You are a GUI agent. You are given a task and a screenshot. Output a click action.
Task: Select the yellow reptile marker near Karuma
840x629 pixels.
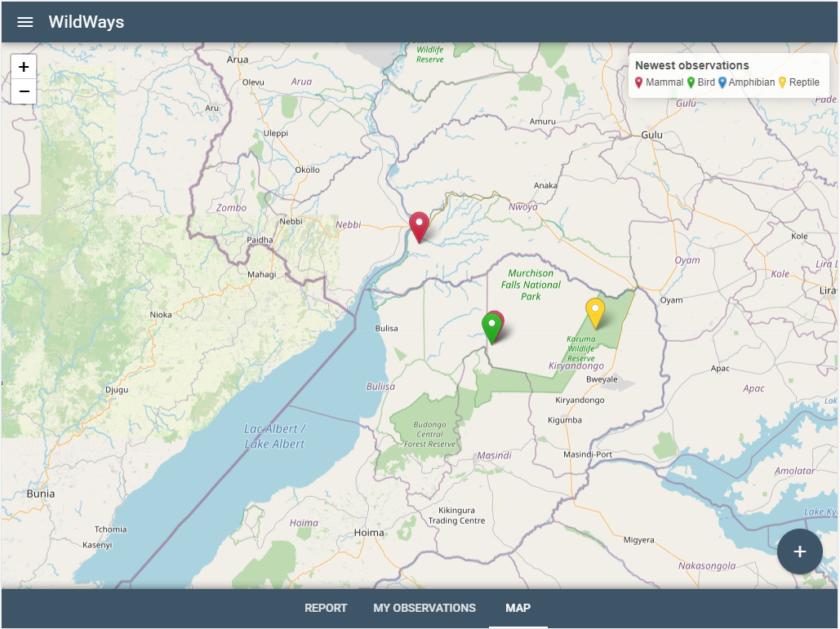click(595, 312)
